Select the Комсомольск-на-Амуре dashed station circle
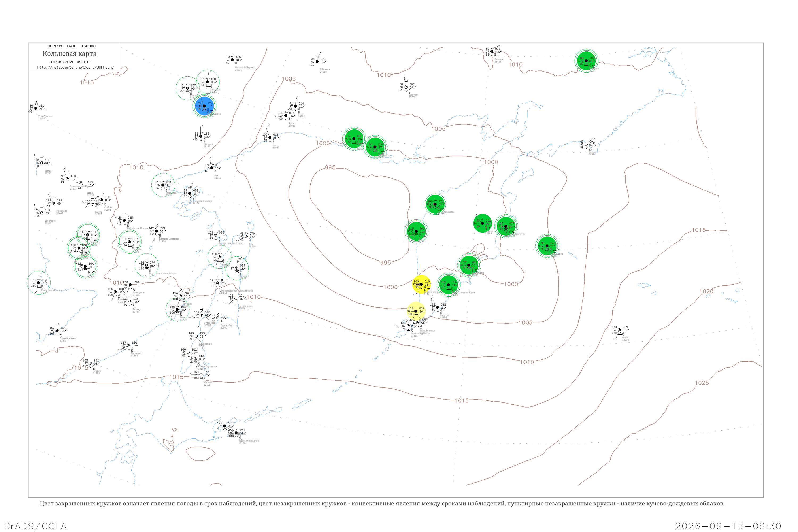 tap(147, 265)
